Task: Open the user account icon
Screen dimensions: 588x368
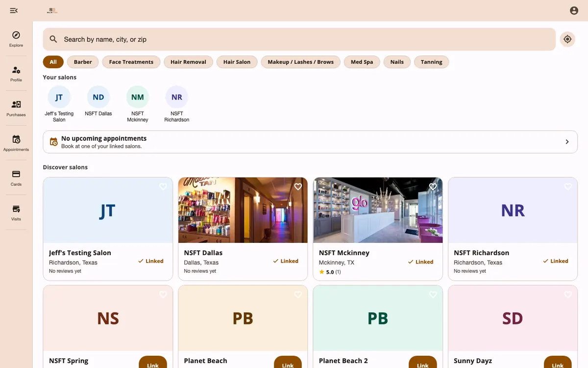Action: (x=574, y=10)
